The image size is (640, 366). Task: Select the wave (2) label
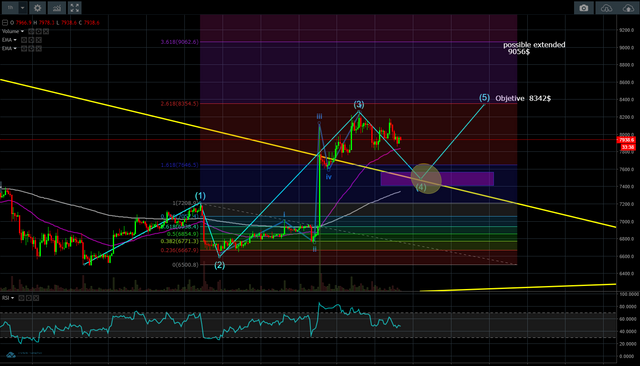pos(220,265)
